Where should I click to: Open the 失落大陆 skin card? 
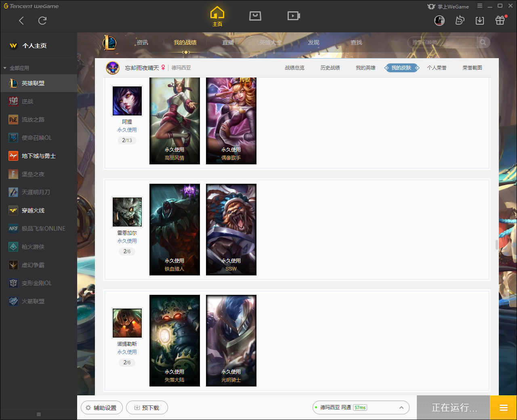pyautogui.click(x=174, y=340)
